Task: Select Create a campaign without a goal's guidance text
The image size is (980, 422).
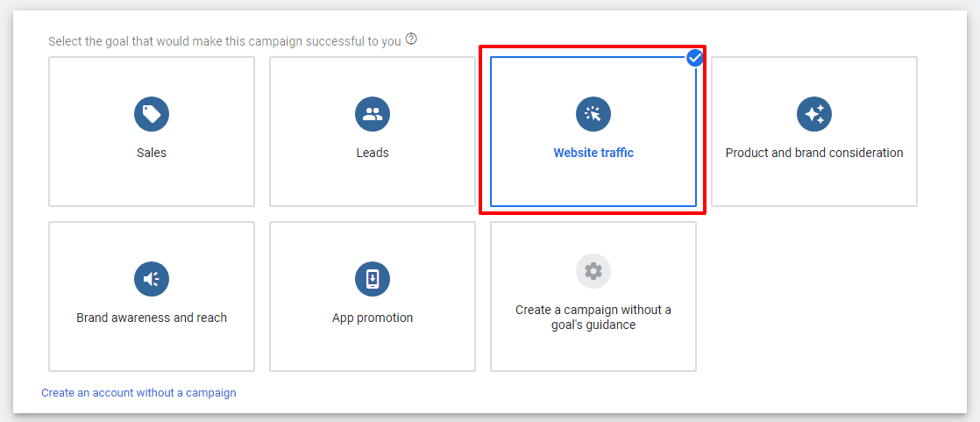Action: pyautogui.click(x=593, y=318)
